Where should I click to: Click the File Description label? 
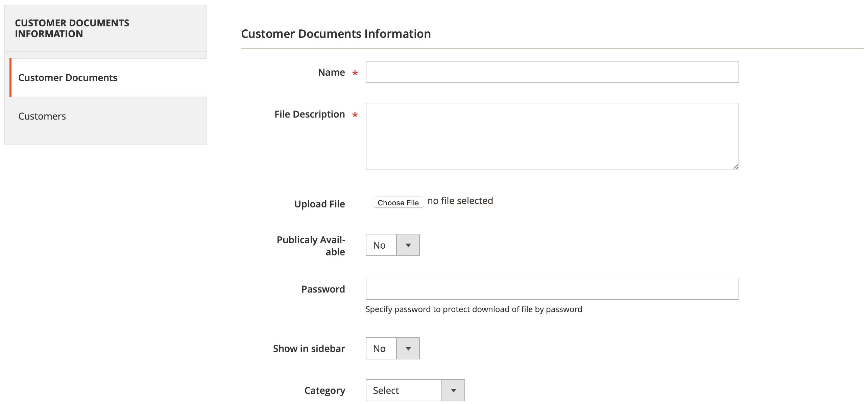pos(310,114)
